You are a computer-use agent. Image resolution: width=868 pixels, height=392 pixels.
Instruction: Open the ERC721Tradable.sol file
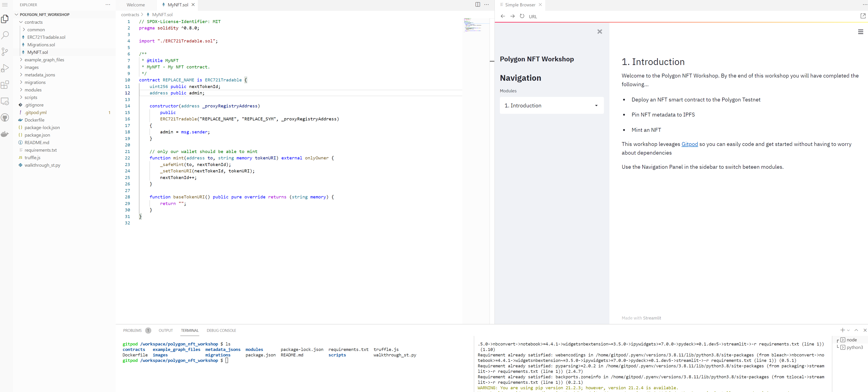pos(46,37)
